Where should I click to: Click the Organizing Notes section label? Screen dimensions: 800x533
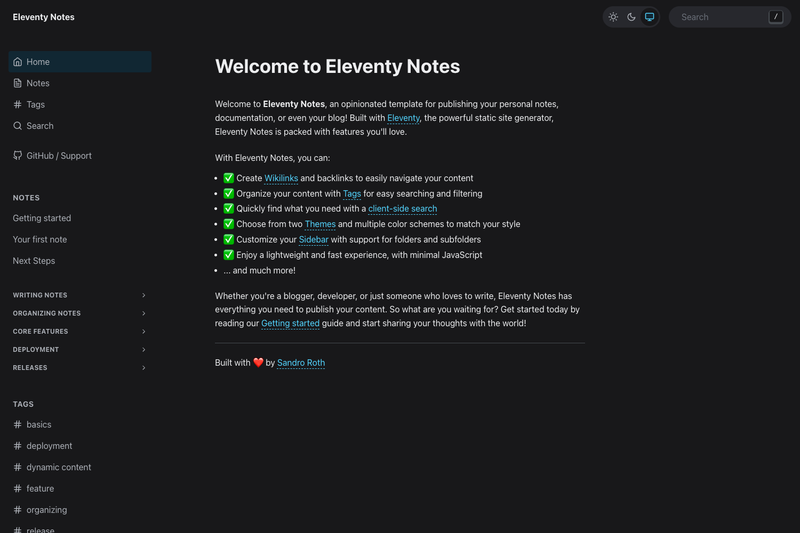tap(46, 313)
